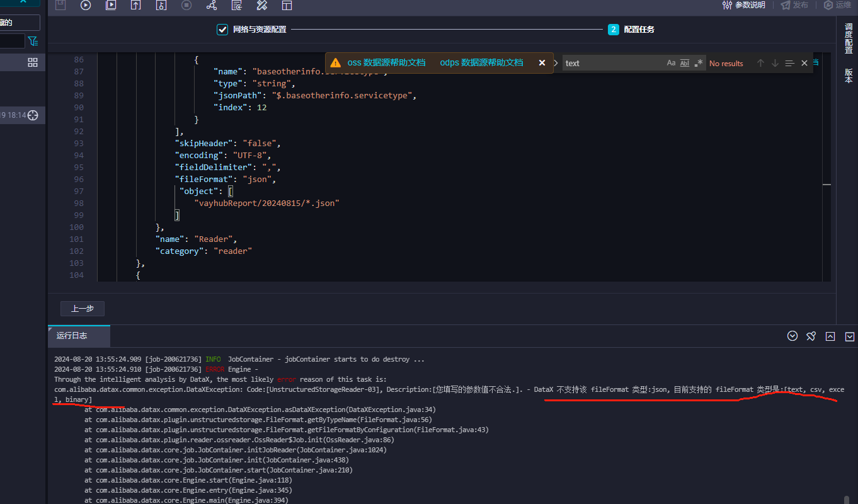Clear the log with the broom icon
The height and width of the screenshot is (504, 858).
tap(811, 336)
